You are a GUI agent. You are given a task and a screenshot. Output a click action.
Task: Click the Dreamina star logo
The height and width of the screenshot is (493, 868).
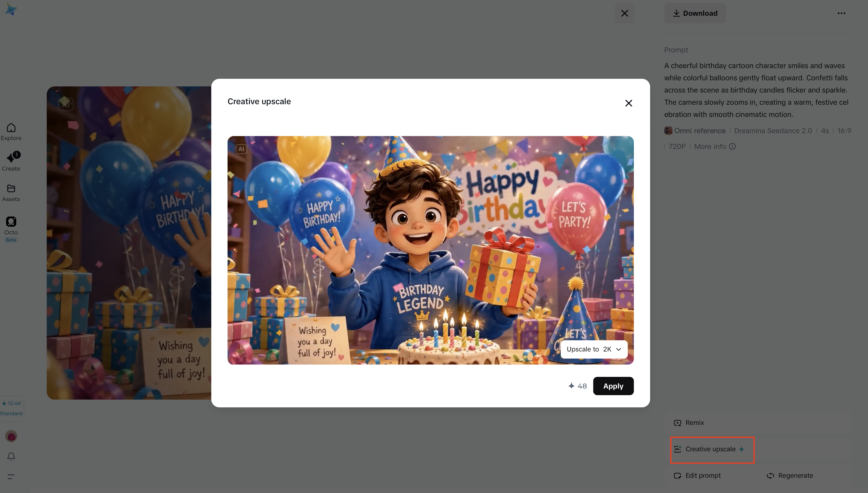[x=11, y=9]
